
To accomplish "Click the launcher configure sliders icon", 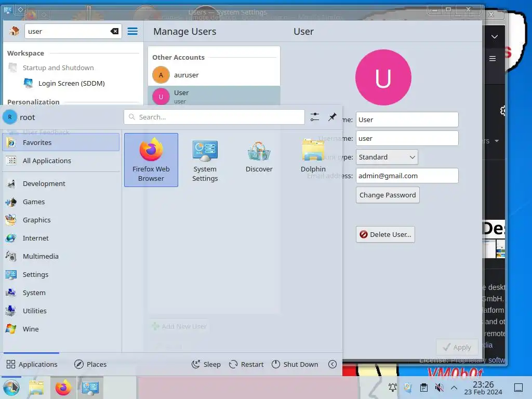I will point(314,117).
